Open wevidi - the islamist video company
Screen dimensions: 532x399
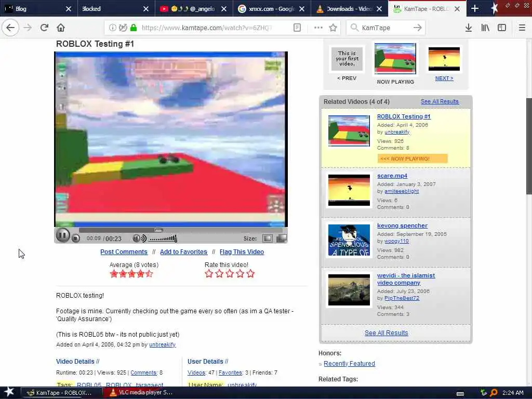406,279
